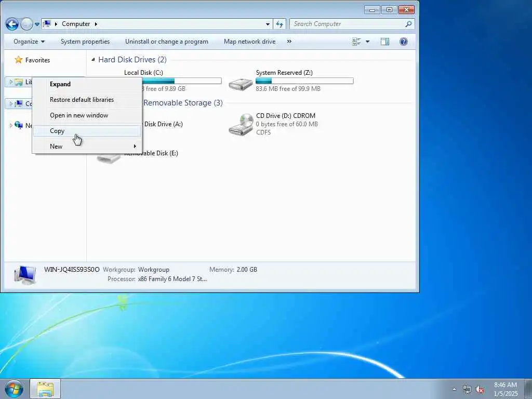Show additional toolbar commands chevron
532x399 pixels.
[x=289, y=42]
